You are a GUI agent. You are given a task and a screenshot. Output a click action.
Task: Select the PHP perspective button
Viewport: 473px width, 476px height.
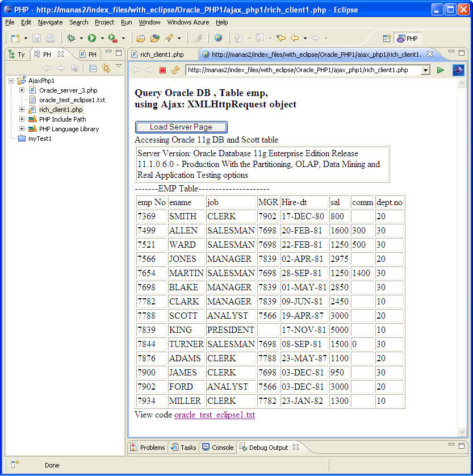click(407, 39)
